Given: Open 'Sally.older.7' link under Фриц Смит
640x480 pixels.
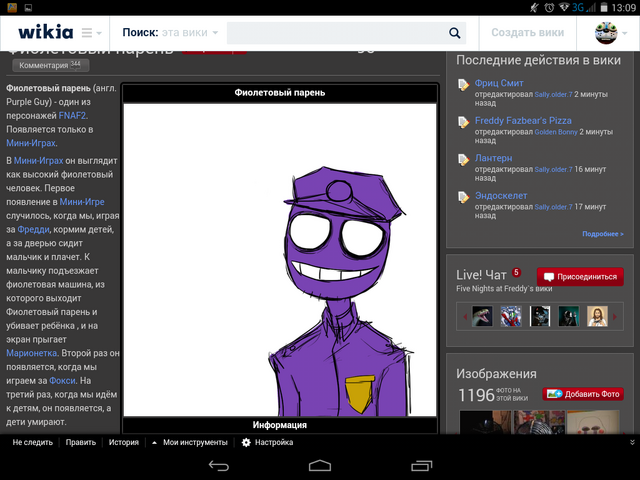Looking at the screenshot, I should pos(553,94).
